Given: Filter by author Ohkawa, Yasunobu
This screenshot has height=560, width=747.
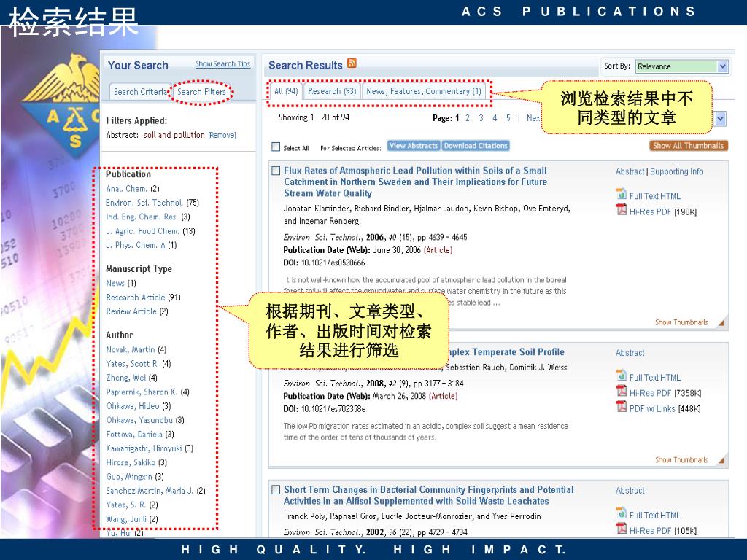Looking at the screenshot, I should [139, 421].
